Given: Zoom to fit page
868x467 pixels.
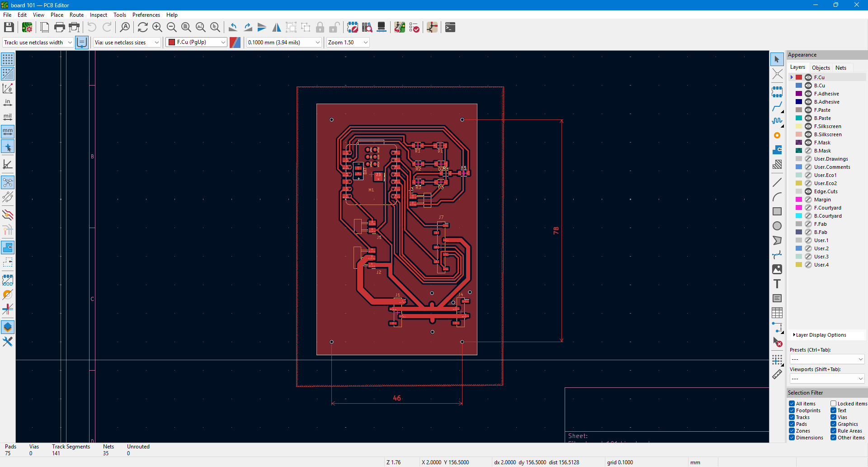Looking at the screenshot, I should 186,28.
